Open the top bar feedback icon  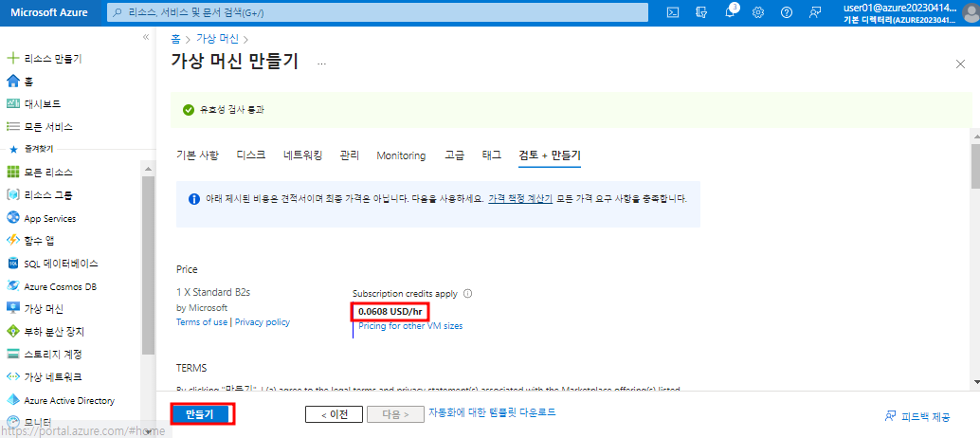pyautogui.click(x=815, y=12)
